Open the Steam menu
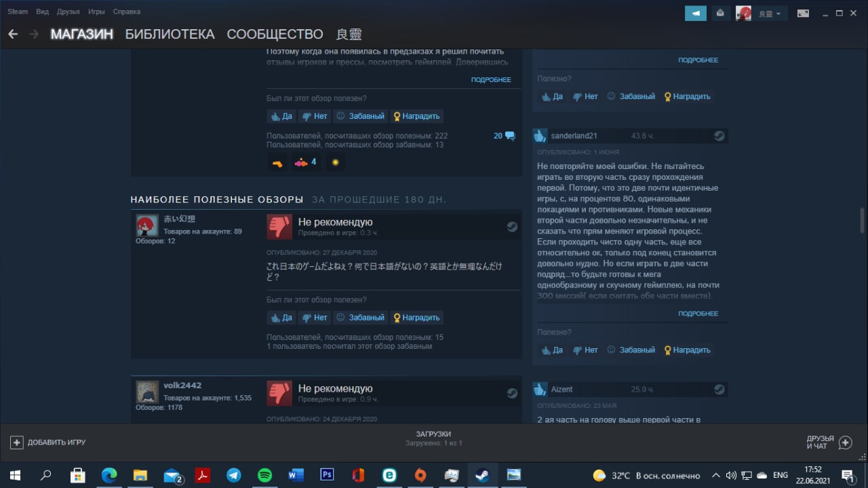This screenshot has width=868, height=488. pos(18,12)
